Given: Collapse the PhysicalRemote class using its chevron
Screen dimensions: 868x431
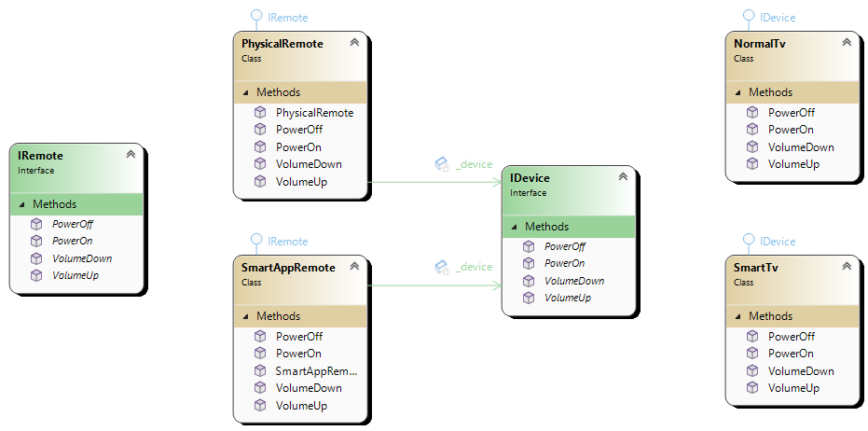Looking at the screenshot, I should click(354, 43).
